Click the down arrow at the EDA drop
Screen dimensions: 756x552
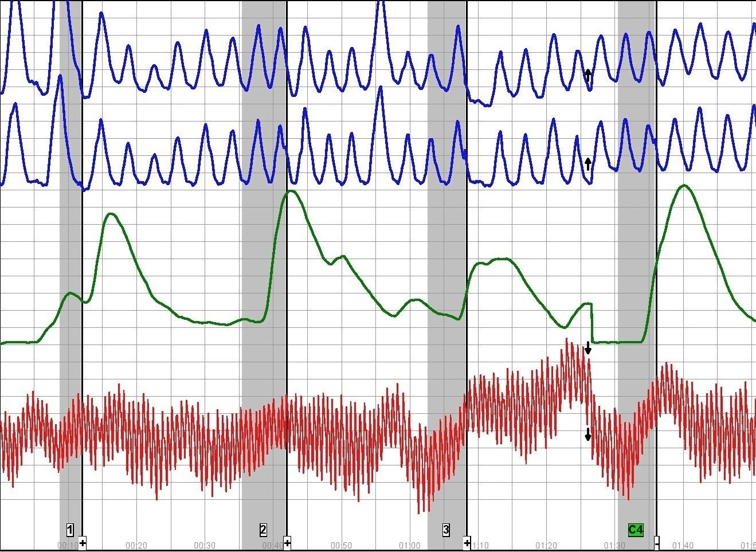[588, 346]
